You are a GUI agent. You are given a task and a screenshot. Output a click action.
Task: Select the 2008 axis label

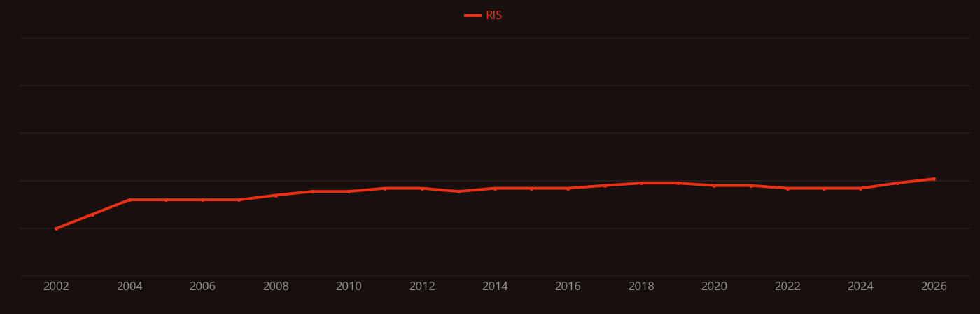coord(276,287)
